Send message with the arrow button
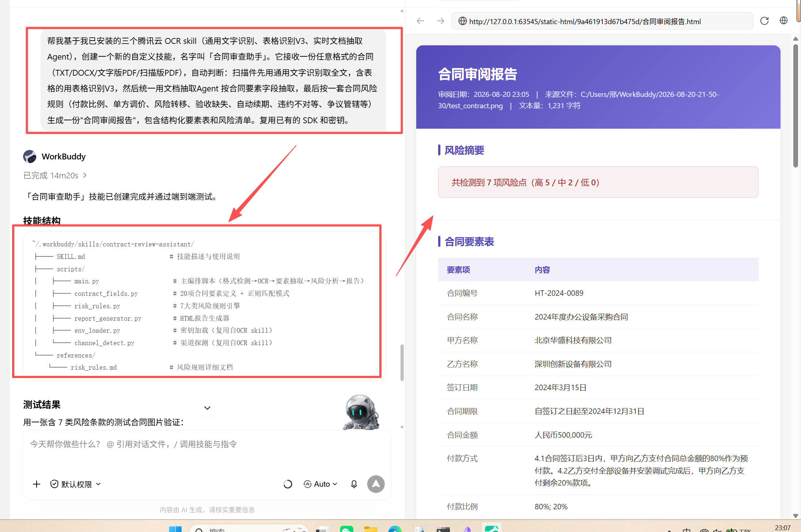801x532 pixels. click(376, 484)
